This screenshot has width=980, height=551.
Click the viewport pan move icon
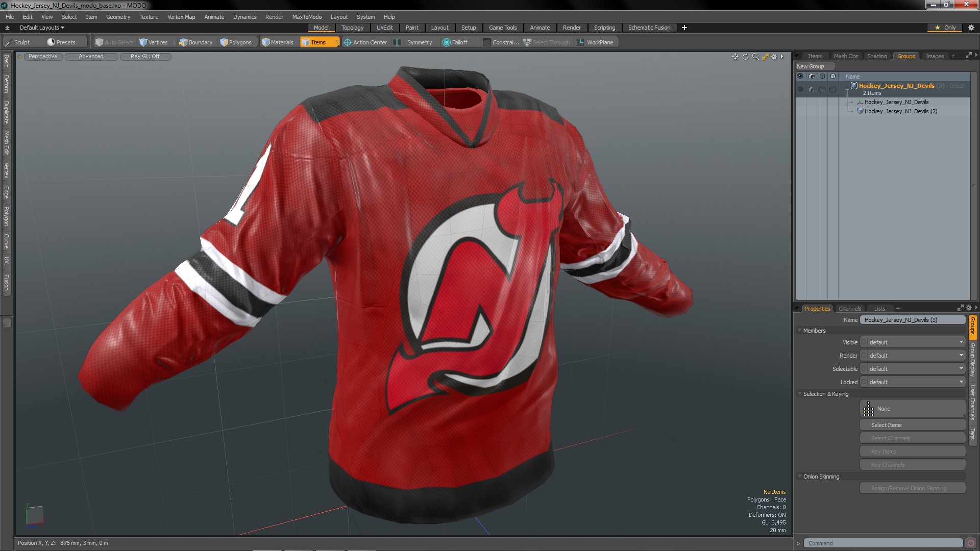[735, 57]
